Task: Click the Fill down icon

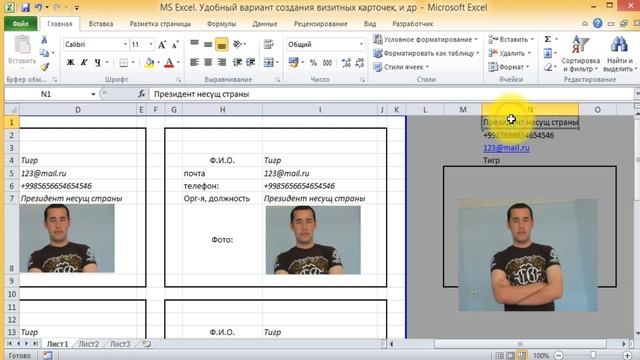Action: 548,53
